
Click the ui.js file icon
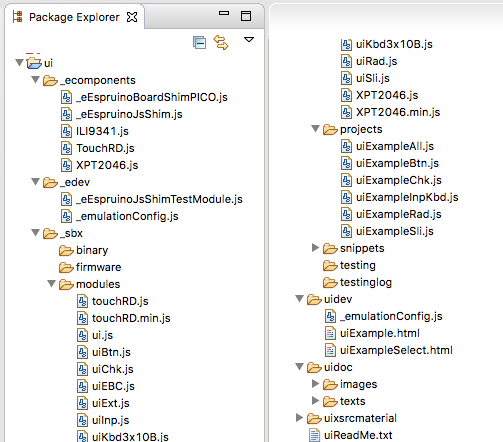(83, 335)
